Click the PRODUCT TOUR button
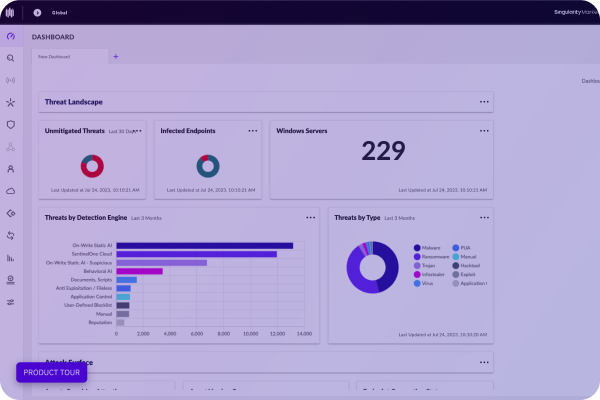This screenshot has height=400, width=600. tap(51, 372)
